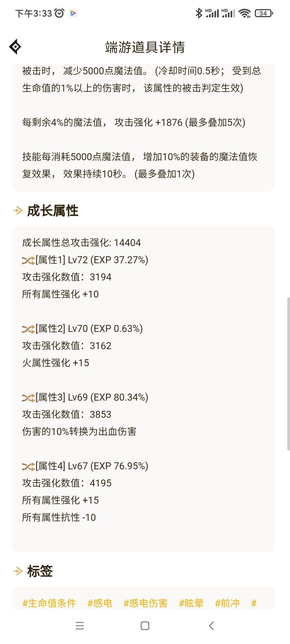Tap the 端游道具详情 page title

tap(145, 47)
